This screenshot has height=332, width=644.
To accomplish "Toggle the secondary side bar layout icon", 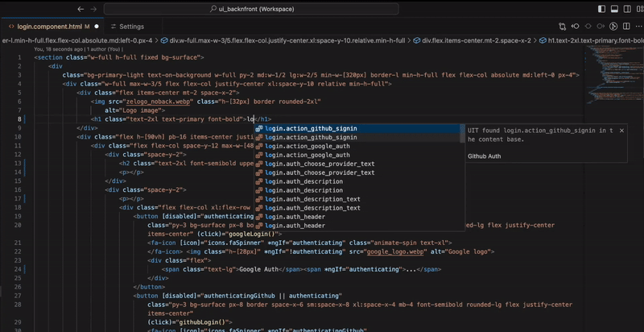I will (x=627, y=9).
